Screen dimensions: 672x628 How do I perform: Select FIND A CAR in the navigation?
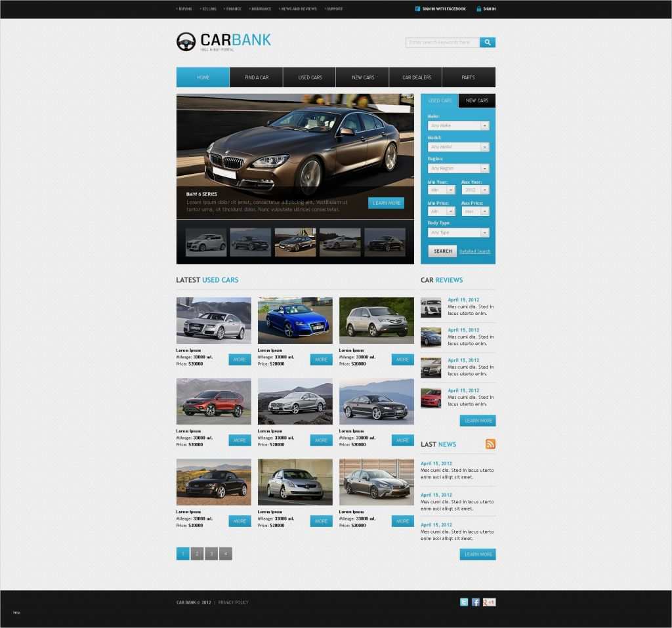[256, 77]
